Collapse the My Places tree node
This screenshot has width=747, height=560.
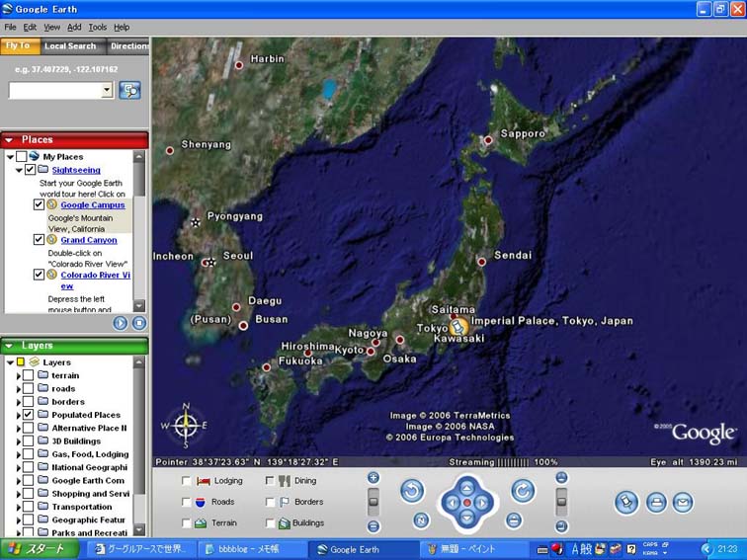(x=10, y=157)
